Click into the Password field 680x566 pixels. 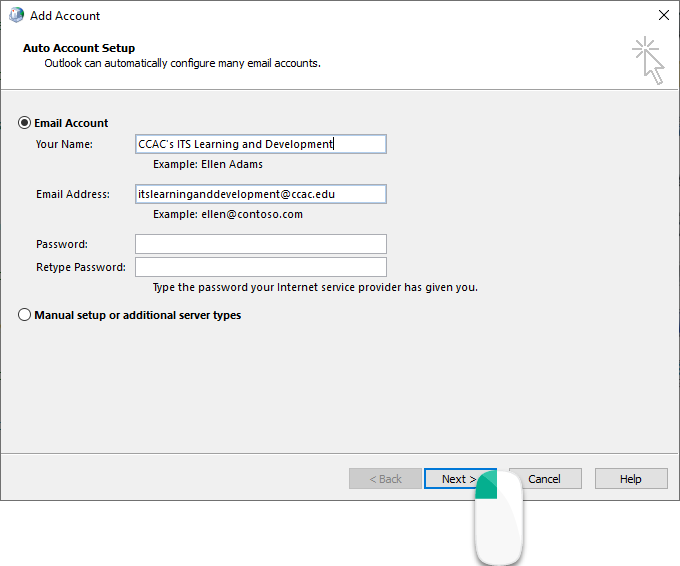pos(261,244)
